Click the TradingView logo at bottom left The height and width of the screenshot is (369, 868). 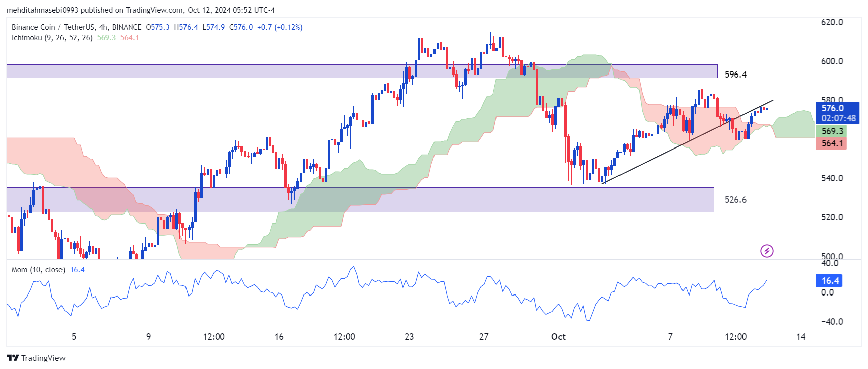point(36,358)
